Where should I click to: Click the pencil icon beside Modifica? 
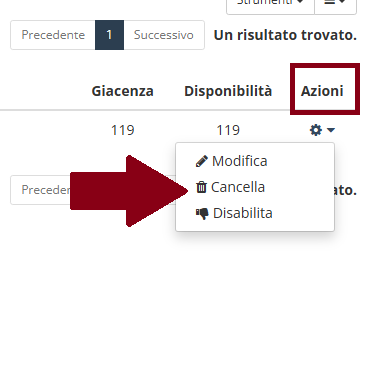point(201,161)
